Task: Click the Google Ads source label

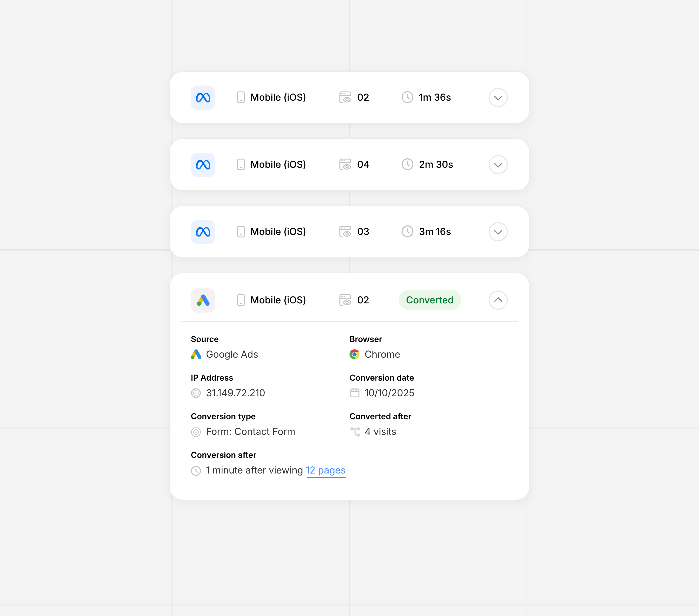Action: 232,354
